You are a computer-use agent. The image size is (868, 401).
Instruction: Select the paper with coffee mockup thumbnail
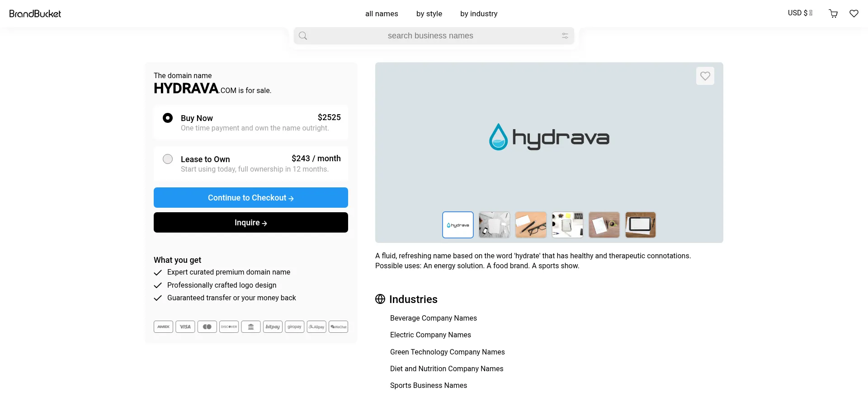[x=604, y=225]
